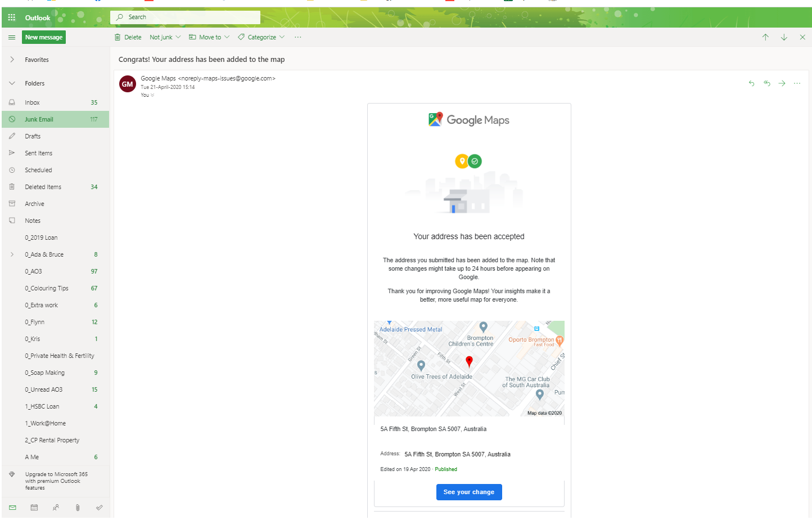
Task: Open the Categorize dropdown arrow
Action: coord(282,37)
